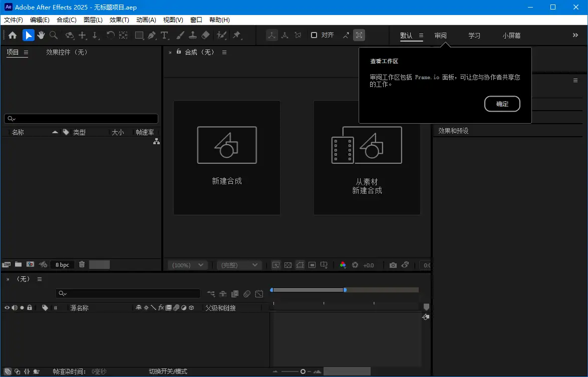This screenshot has width=588, height=377.
Task: Switch to the 学习 workspace tab
Action: (474, 36)
